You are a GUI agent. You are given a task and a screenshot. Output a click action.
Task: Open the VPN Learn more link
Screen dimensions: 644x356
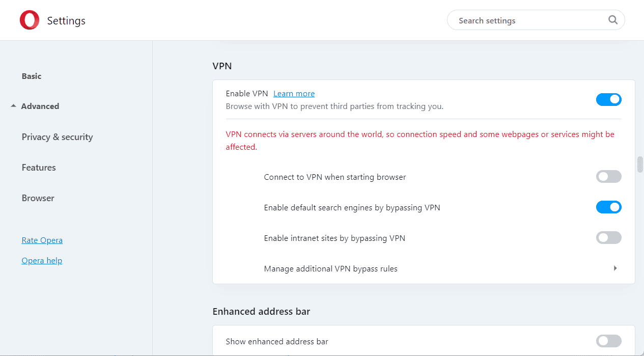click(294, 94)
